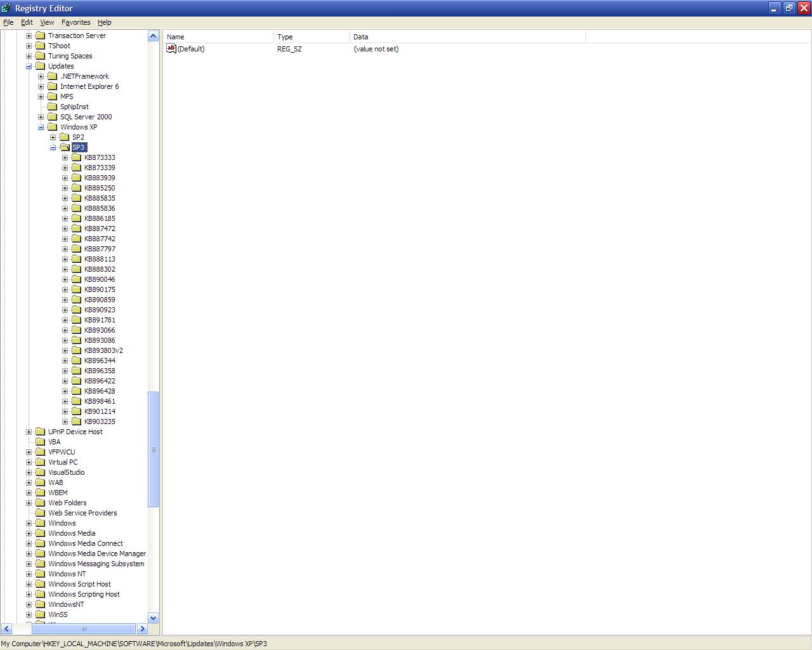Click the Data column header
The image size is (812, 650).
pos(468,37)
